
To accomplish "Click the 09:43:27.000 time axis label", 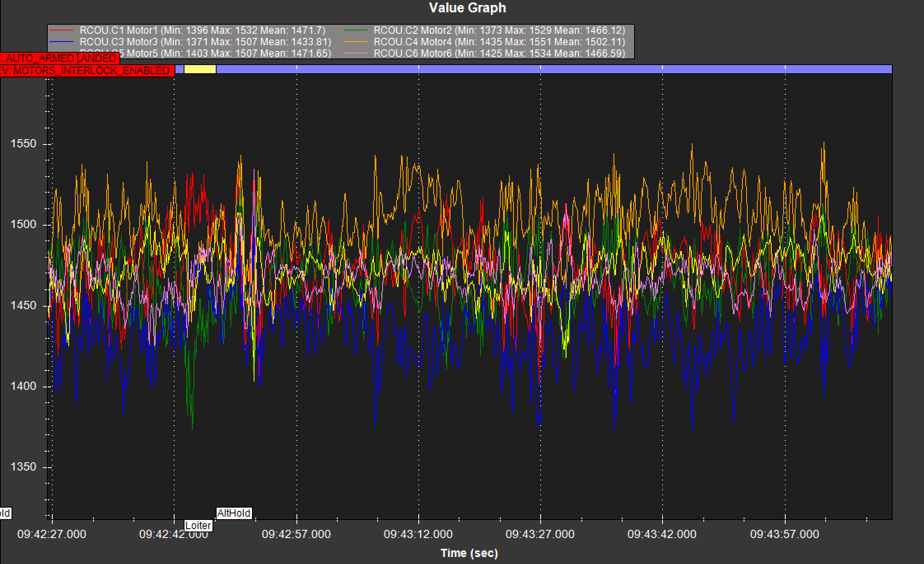I will coord(540,534).
